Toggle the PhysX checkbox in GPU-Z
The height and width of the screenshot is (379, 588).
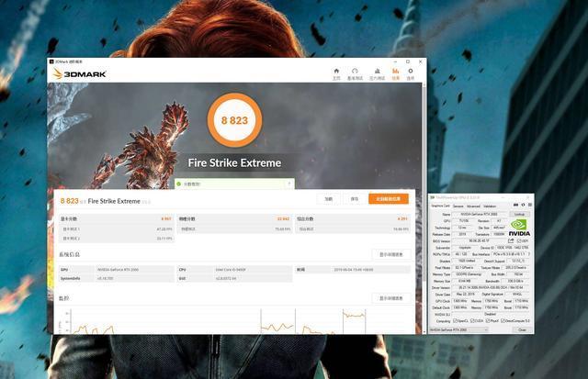point(488,321)
